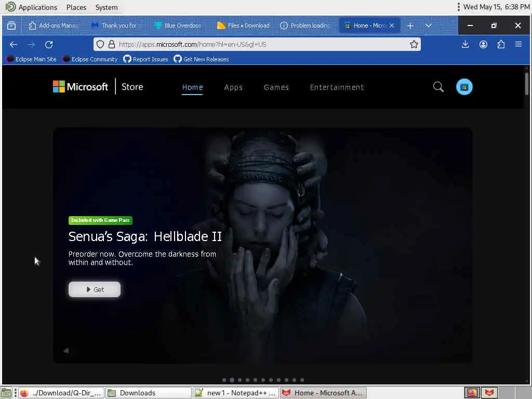Select the Apps nav item
Screen dimensions: 532x399
[233, 87]
